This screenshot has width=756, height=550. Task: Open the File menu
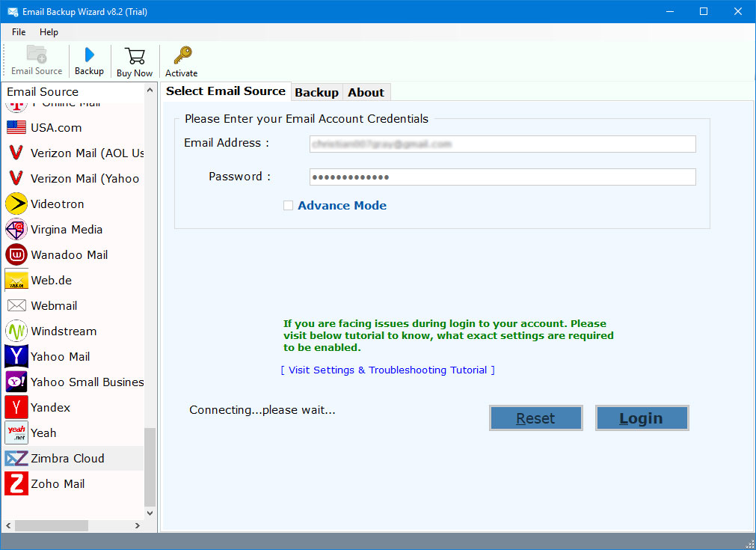coord(19,32)
